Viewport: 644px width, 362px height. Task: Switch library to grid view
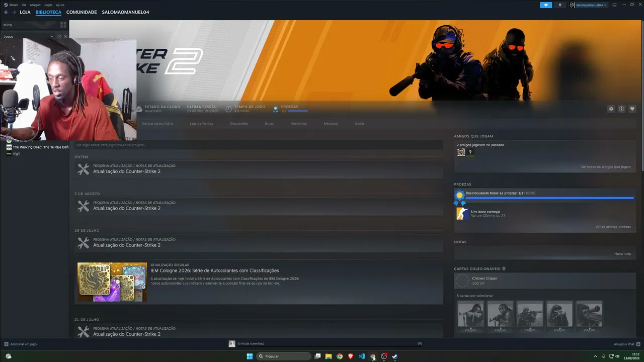pos(63,25)
